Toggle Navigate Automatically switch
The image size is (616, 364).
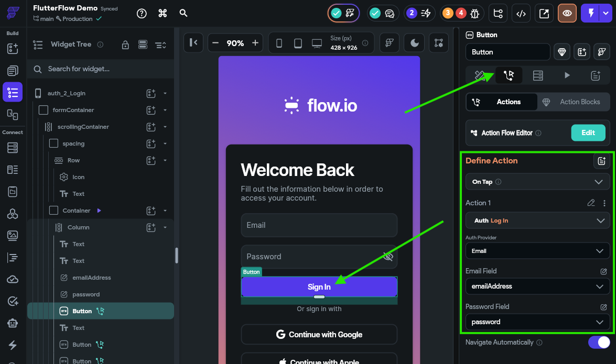pos(599,343)
